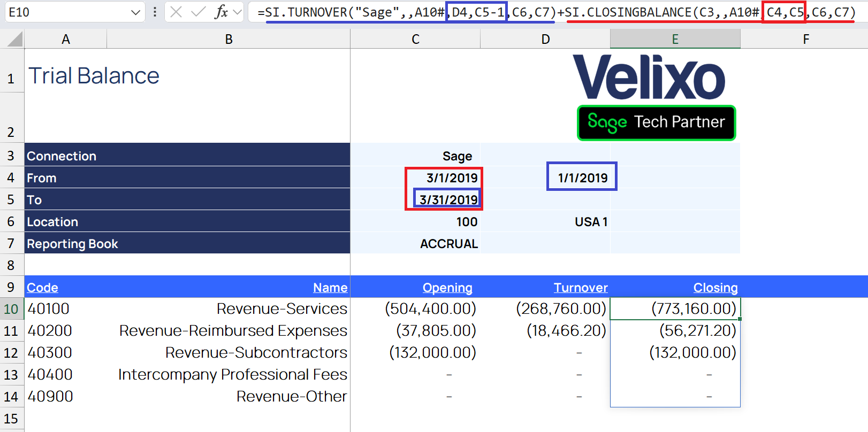Select the Sage connection value cell
This screenshot has height=432, width=868.
coord(415,156)
